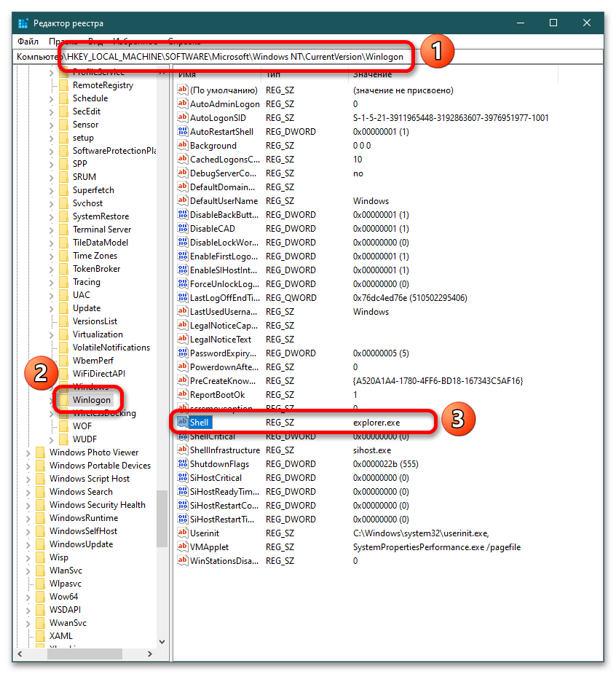Click the Windows Search folder icon

(x=40, y=492)
